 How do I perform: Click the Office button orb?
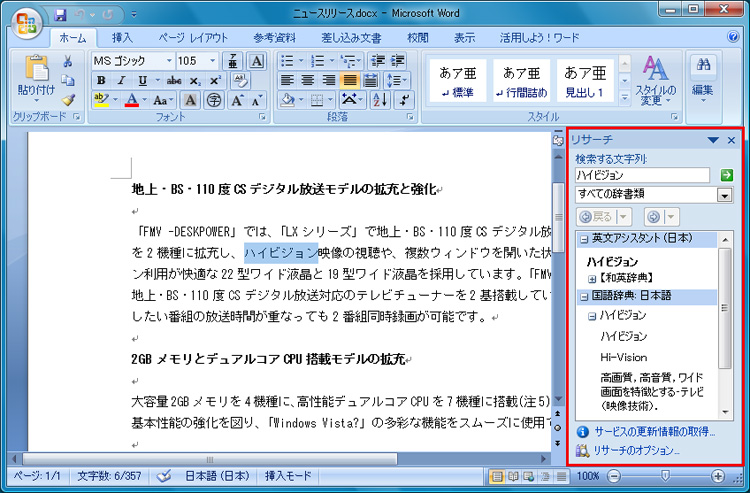(x=27, y=22)
